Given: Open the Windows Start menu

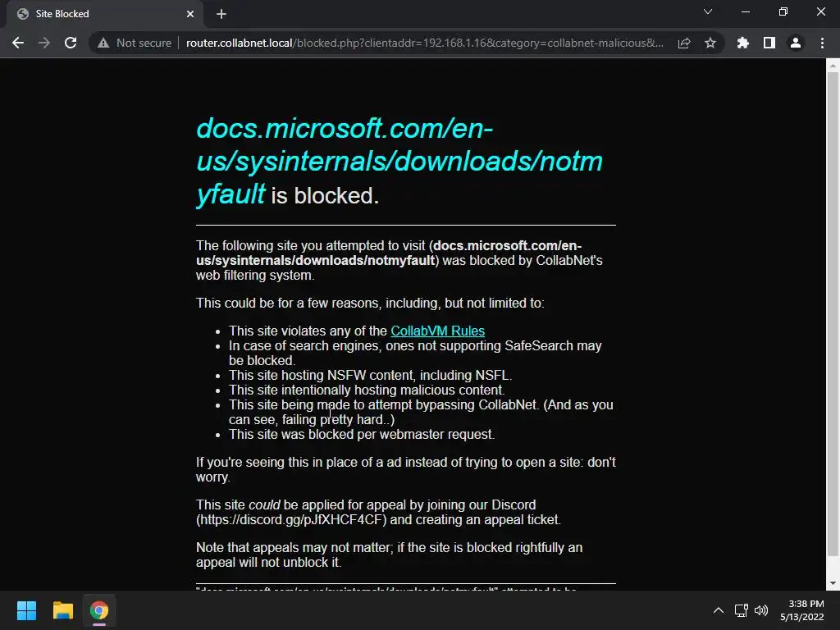Looking at the screenshot, I should [x=26, y=610].
